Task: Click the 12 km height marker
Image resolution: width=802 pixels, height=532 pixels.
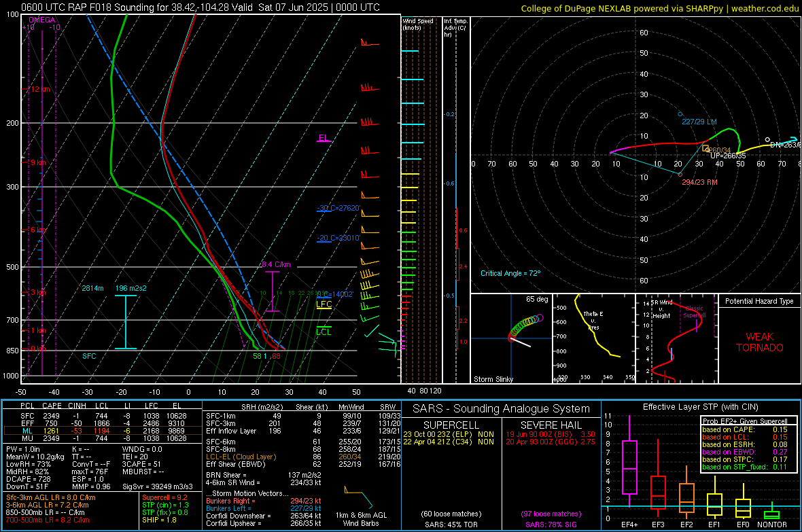Action: (x=40, y=89)
